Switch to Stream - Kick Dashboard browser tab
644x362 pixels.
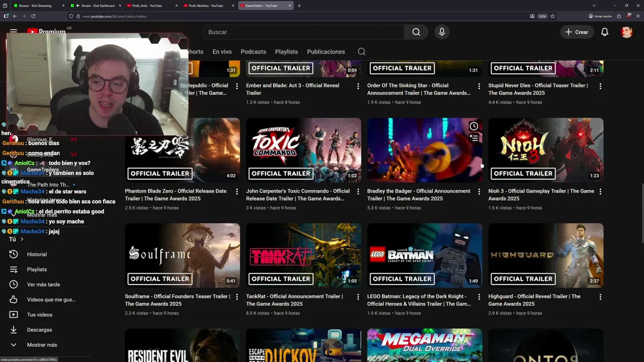coord(97,6)
